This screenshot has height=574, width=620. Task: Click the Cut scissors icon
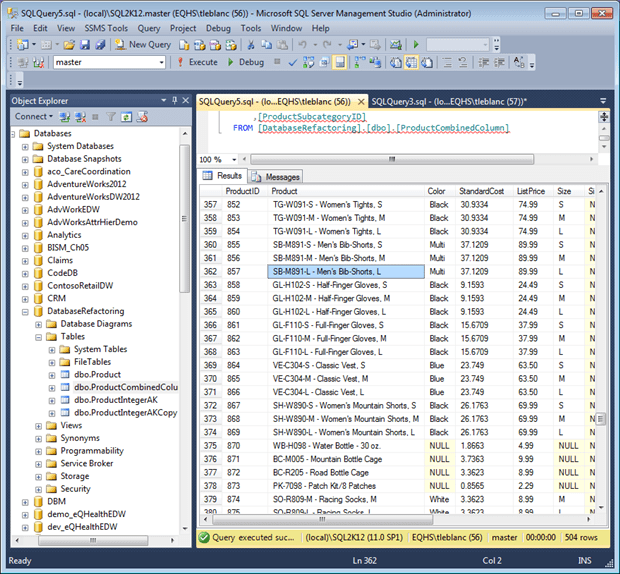point(250,45)
